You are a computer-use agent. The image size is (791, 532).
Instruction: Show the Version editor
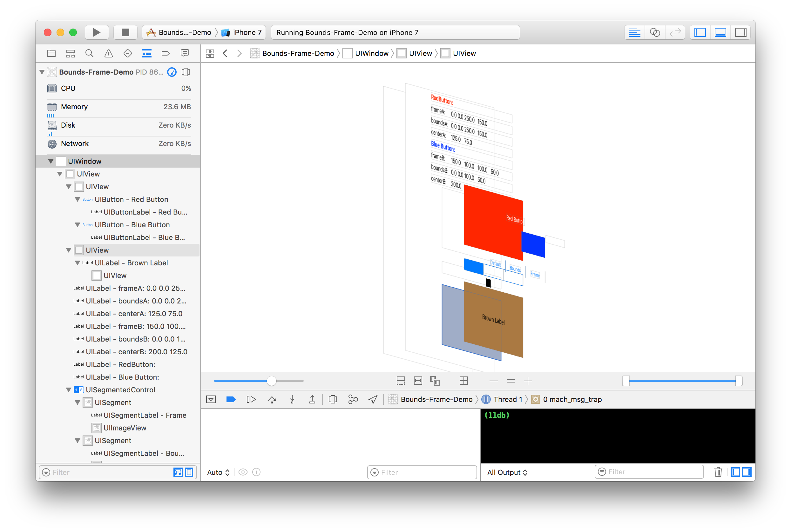tap(675, 32)
